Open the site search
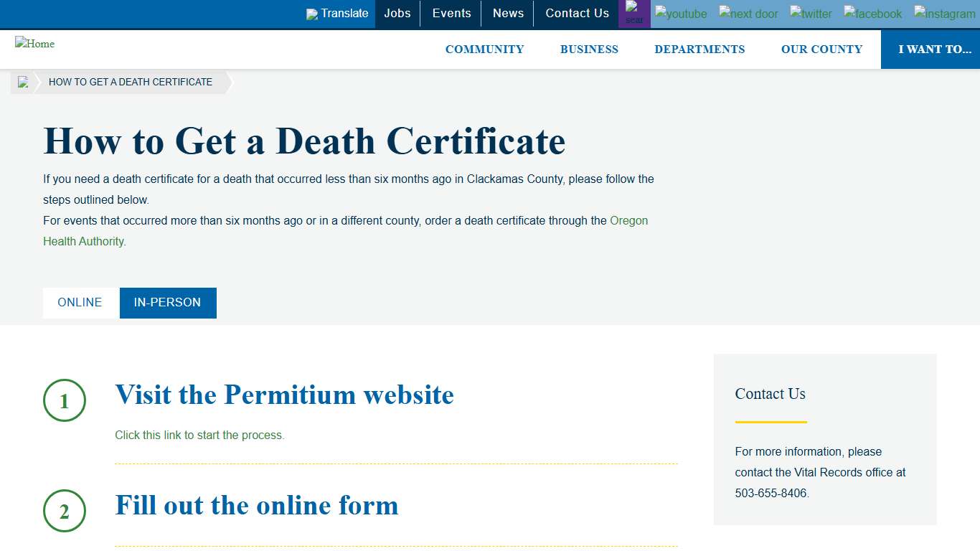This screenshot has height=551, width=980. tap(634, 13)
